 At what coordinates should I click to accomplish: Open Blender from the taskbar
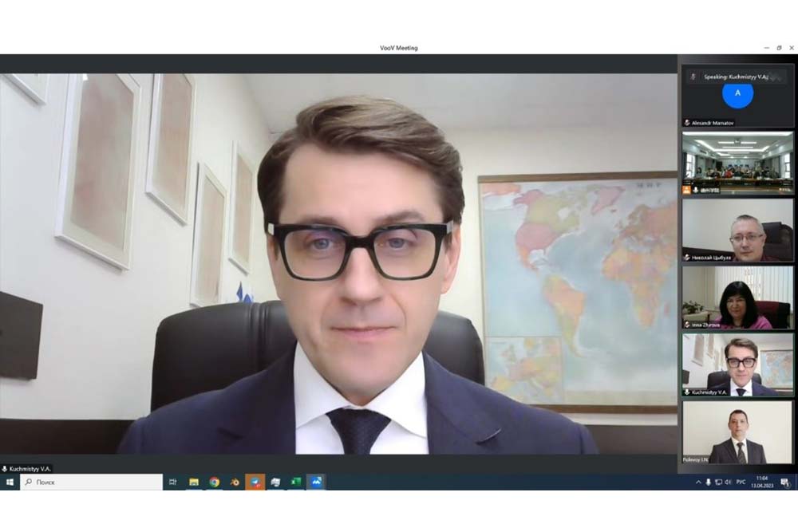235,482
